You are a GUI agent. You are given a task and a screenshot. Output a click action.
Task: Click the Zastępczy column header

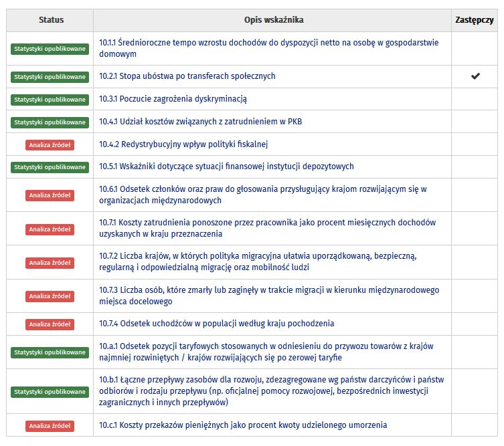[x=474, y=20]
